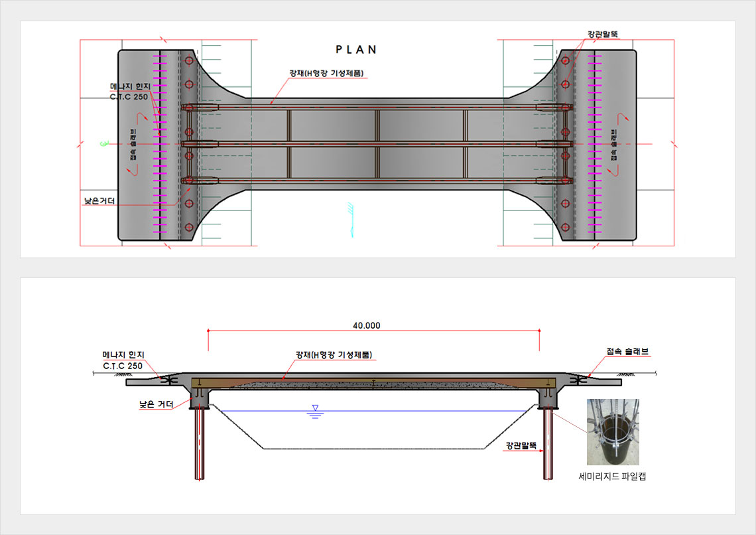Select the 40.000 span dimension text
This screenshot has width=756, height=535.
pyautogui.click(x=367, y=325)
